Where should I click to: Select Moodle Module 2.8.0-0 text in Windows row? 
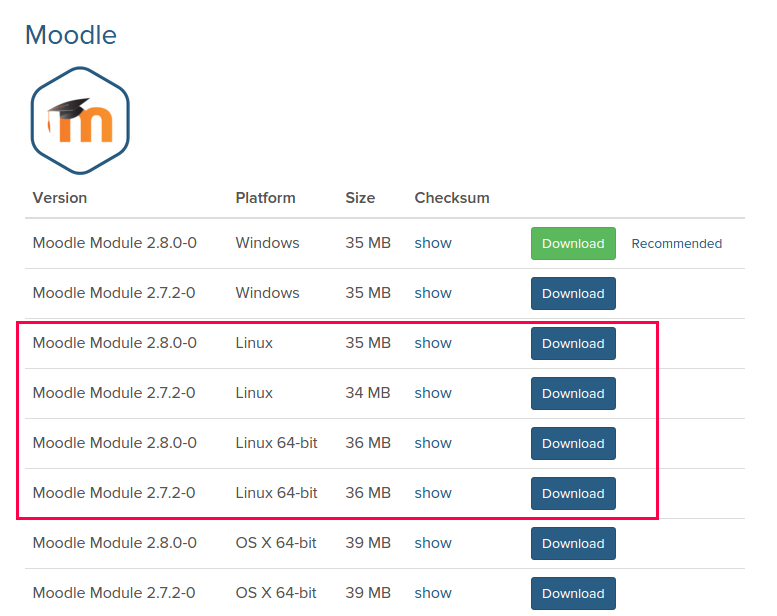point(114,243)
